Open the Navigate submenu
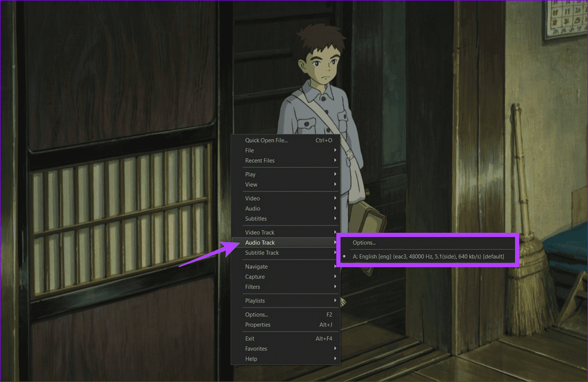 (x=286, y=267)
